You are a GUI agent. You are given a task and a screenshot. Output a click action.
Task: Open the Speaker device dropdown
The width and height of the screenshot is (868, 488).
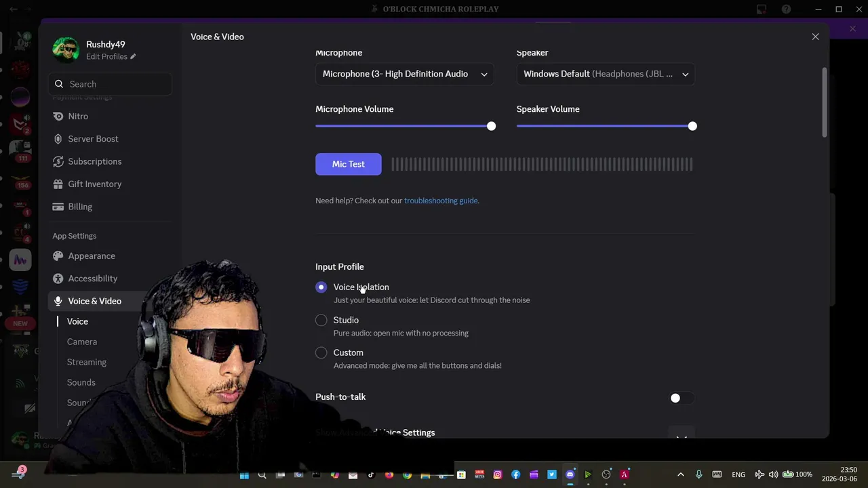tap(606, 74)
